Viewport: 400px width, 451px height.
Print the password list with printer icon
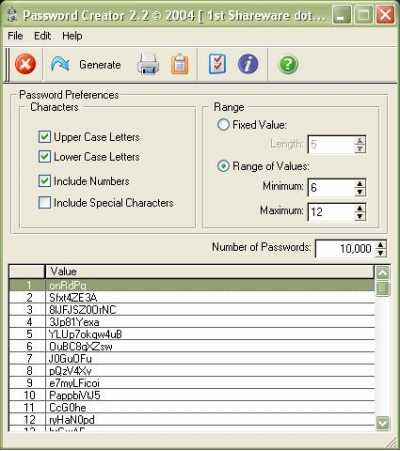tap(148, 64)
